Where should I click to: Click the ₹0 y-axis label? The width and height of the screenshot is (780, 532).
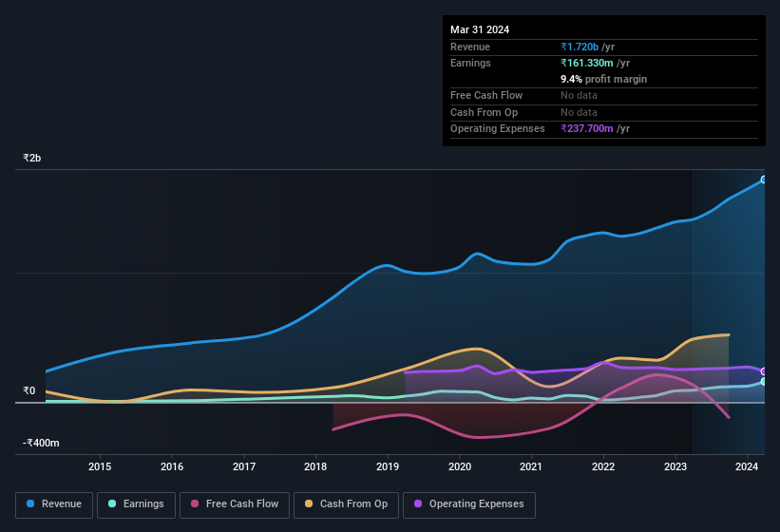coord(29,390)
